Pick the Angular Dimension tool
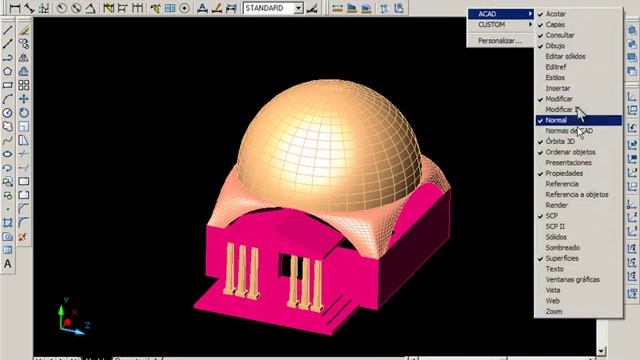This screenshot has width=640, height=360. pyautogui.click(x=90, y=8)
